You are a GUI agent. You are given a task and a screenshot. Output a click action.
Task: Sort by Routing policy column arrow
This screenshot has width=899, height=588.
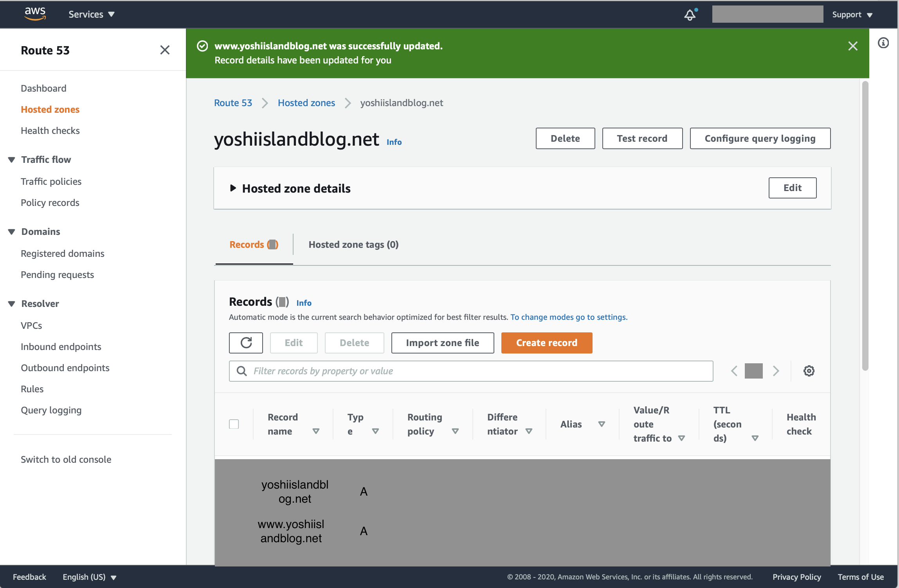point(455,431)
